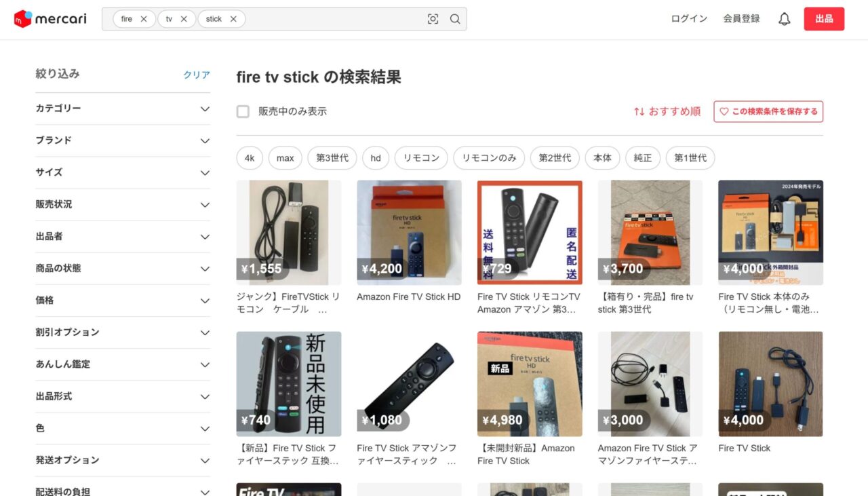This screenshot has height=496, width=868.
Task: Expand the 割引オプション filter
Action: pos(123,332)
